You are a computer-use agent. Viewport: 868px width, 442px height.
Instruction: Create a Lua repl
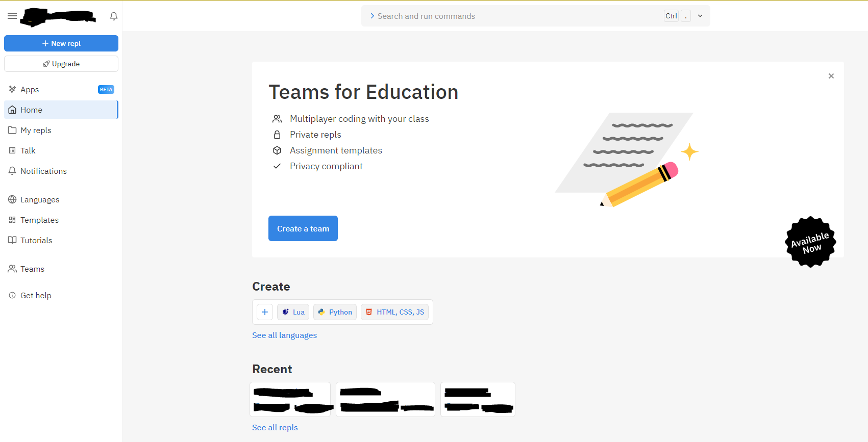tap(293, 312)
